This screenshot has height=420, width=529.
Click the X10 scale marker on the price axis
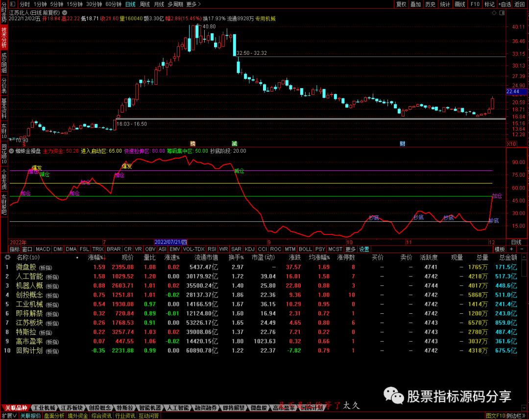point(511,144)
